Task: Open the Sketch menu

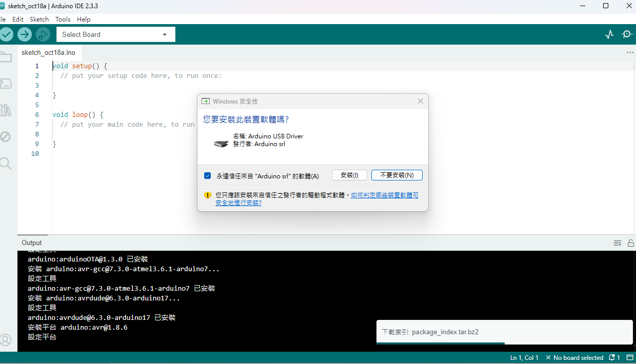Action: click(39, 19)
